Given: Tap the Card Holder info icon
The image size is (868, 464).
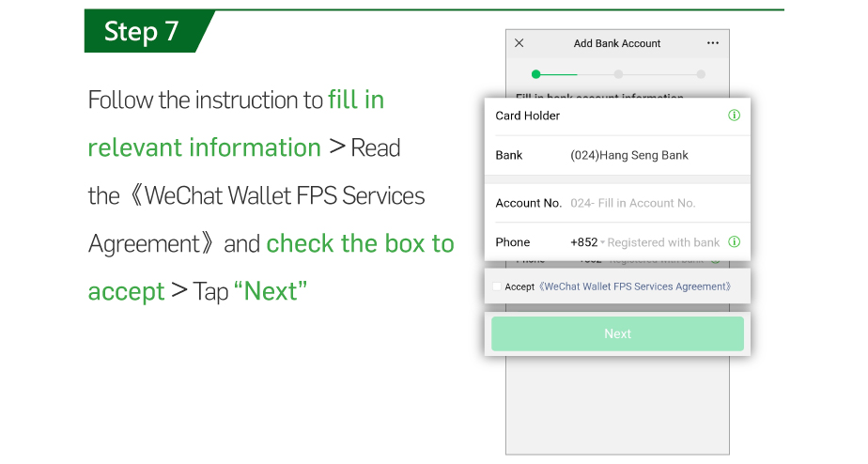Looking at the screenshot, I should (x=734, y=116).
